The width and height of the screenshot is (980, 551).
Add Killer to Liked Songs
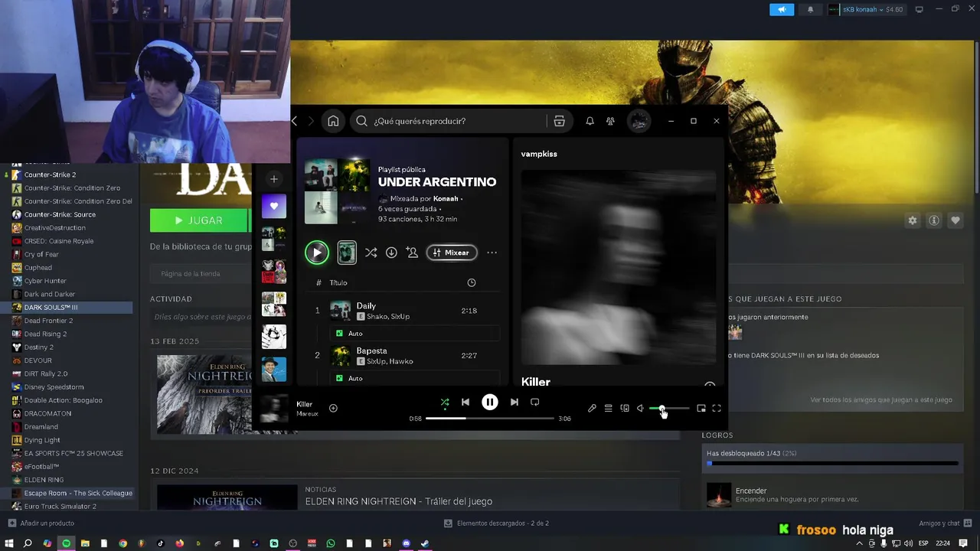pyautogui.click(x=333, y=408)
